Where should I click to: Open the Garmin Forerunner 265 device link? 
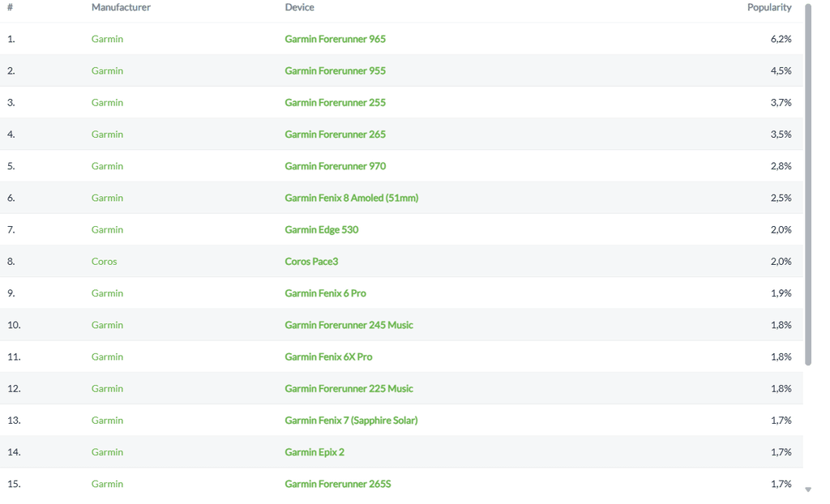[x=335, y=134]
